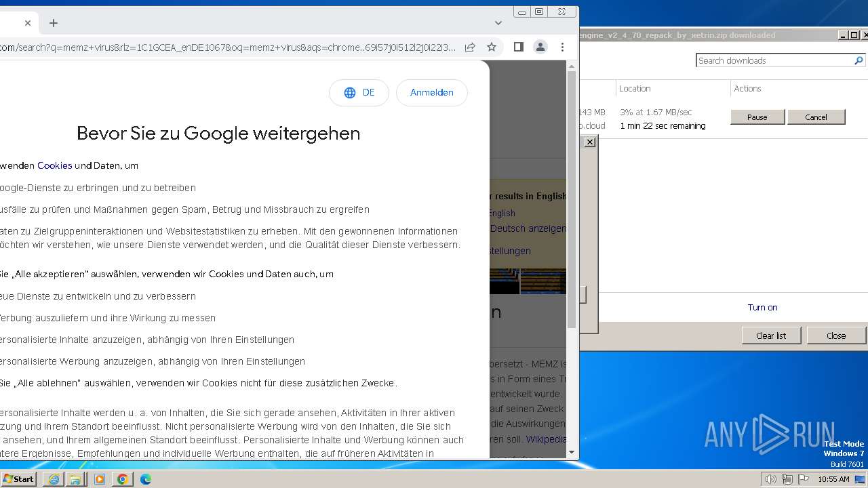Click the magnifier icon in Search downloads
Image resolution: width=868 pixels, height=488 pixels.
point(859,60)
